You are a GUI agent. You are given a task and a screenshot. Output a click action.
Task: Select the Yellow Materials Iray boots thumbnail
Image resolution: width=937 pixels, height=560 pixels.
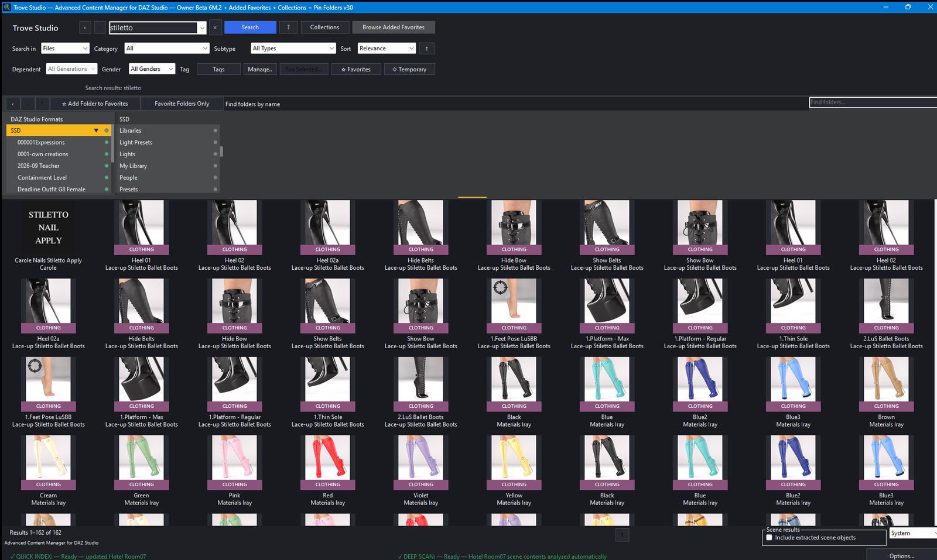(514, 462)
